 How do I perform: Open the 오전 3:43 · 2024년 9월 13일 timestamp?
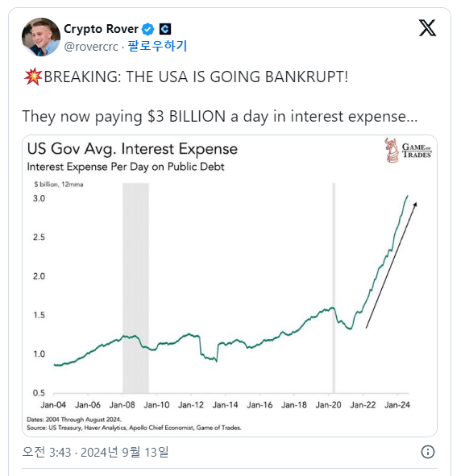click(x=95, y=452)
